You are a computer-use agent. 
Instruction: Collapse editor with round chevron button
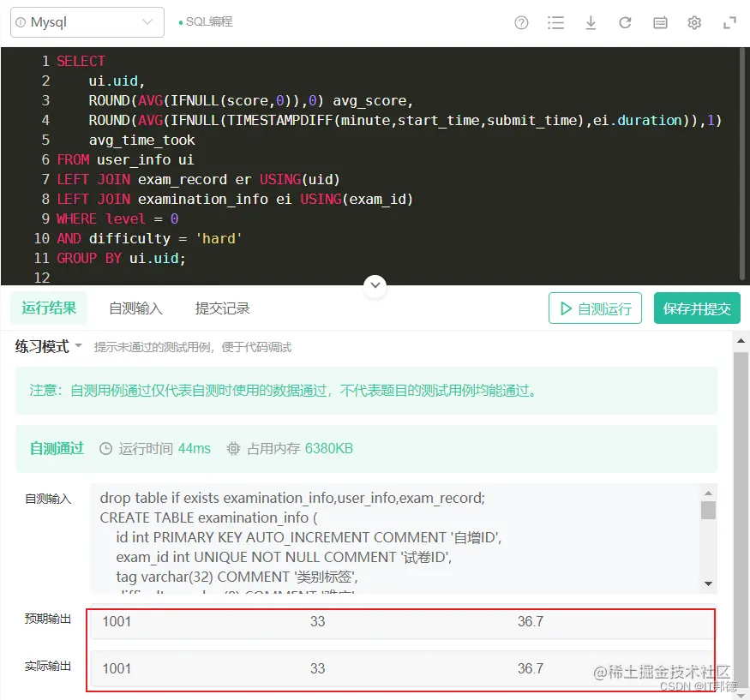point(375,285)
